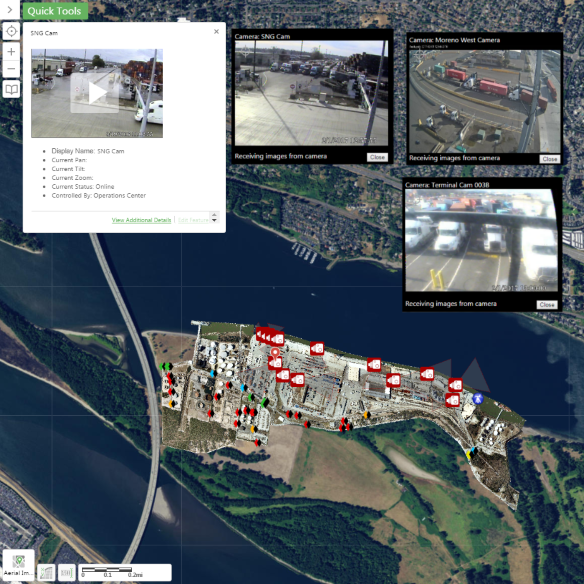The height and width of the screenshot is (584, 584).
Task: Close the SNG Cam feed window
Action: pos(377,157)
